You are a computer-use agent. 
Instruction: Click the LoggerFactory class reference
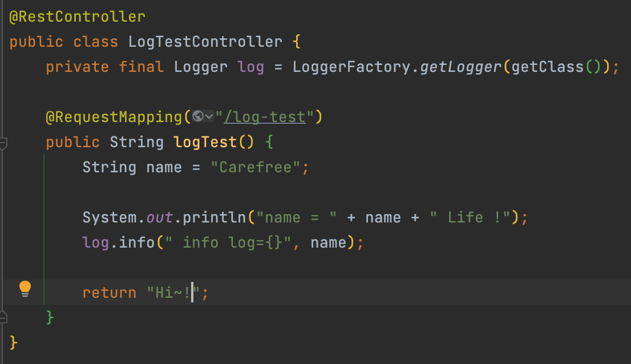click(x=351, y=67)
